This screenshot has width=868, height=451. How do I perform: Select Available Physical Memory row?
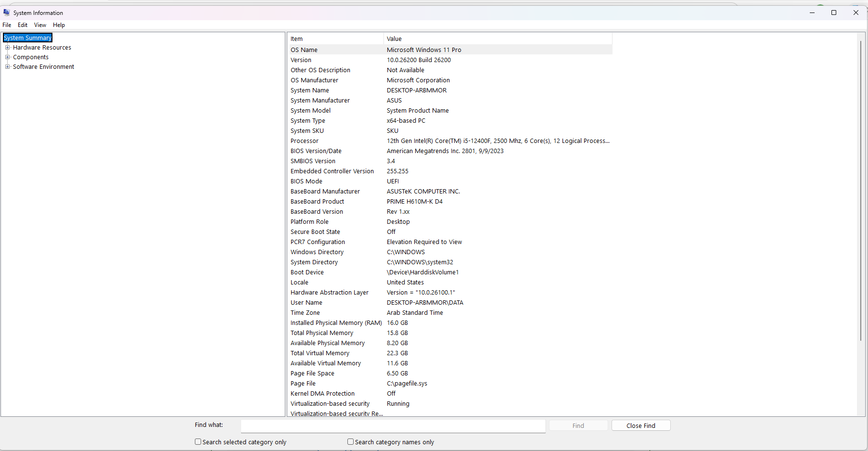point(450,343)
